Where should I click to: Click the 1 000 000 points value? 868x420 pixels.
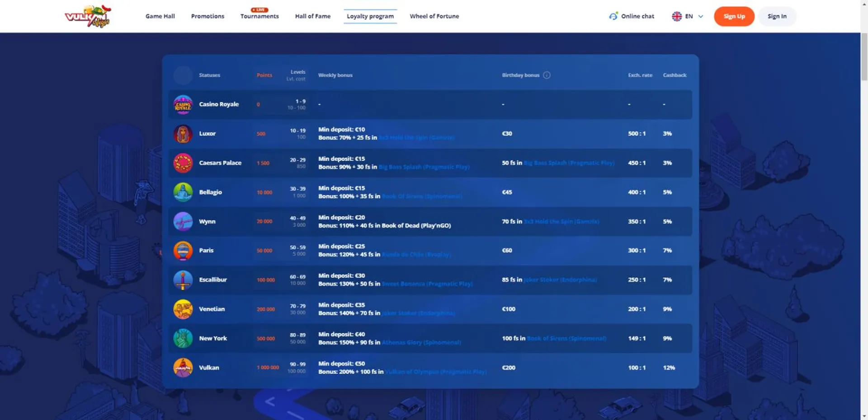pos(268,368)
